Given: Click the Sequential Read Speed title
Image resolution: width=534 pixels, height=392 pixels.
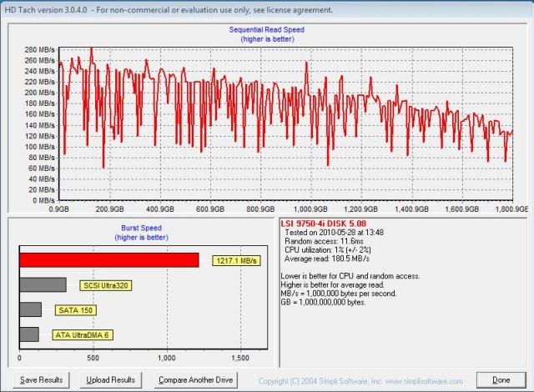Looking at the screenshot, I should [x=267, y=29].
